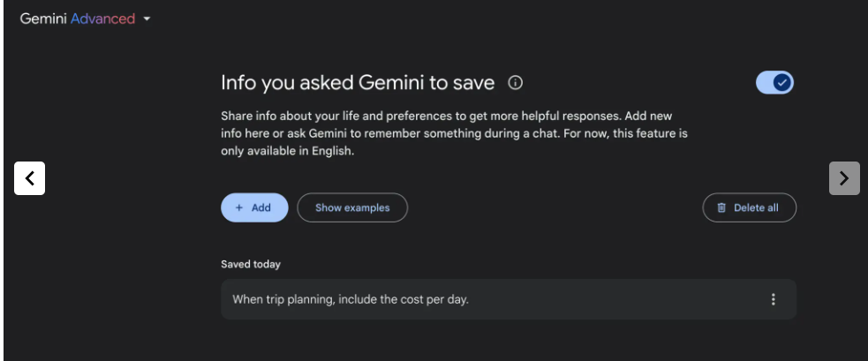This screenshot has width=868, height=361.
Task: Click the plus icon in Add button
Action: [239, 207]
